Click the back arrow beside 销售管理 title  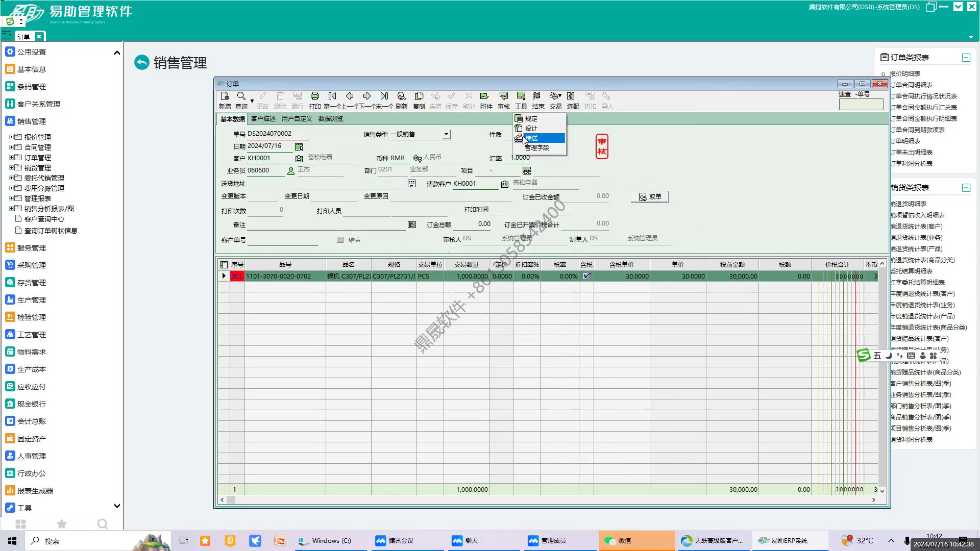point(141,62)
